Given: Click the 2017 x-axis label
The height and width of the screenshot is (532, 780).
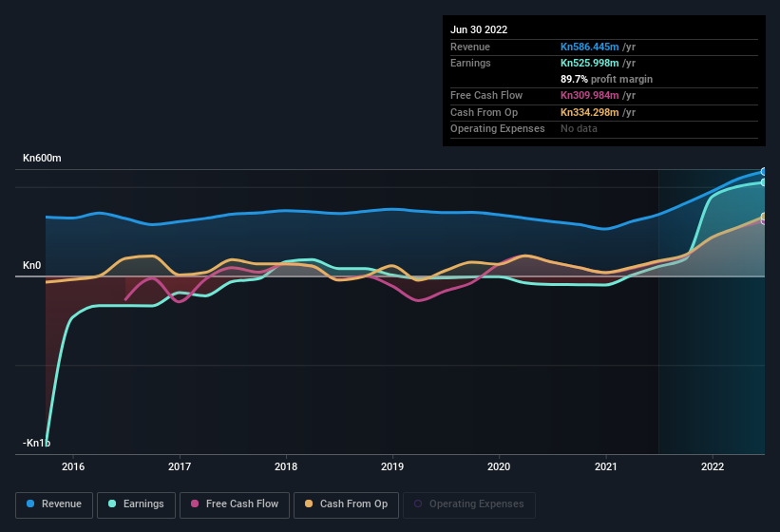Looking at the screenshot, I should (x=180, y=466).
